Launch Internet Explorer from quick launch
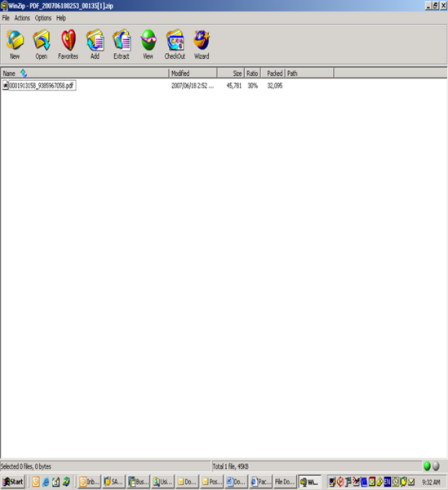The width and height of the screenshot is (448, 490). coord(46,482)
